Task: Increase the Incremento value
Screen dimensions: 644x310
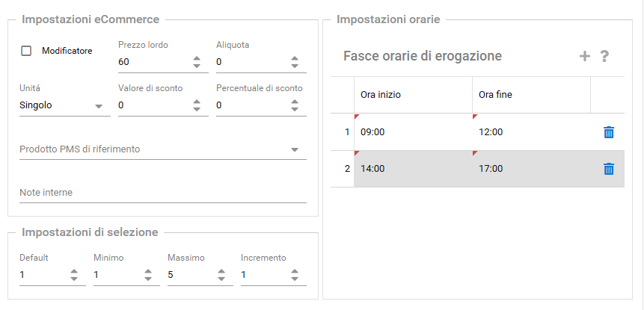Action: tap(295, 271)
